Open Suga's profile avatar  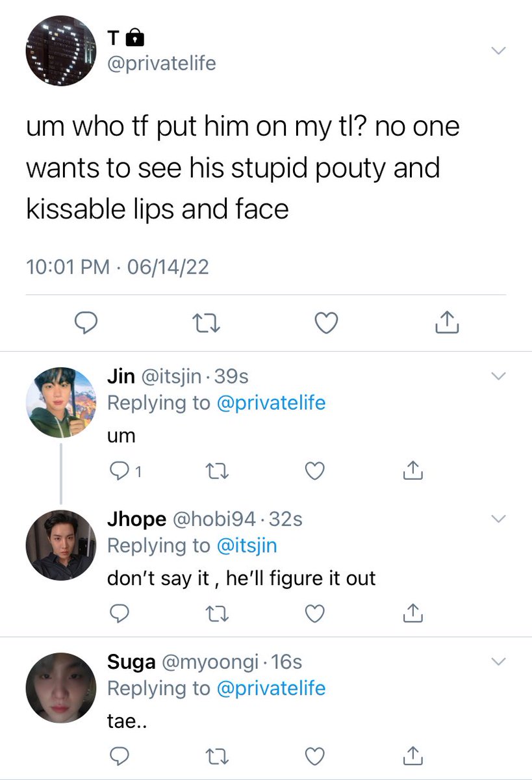(60, 688)
